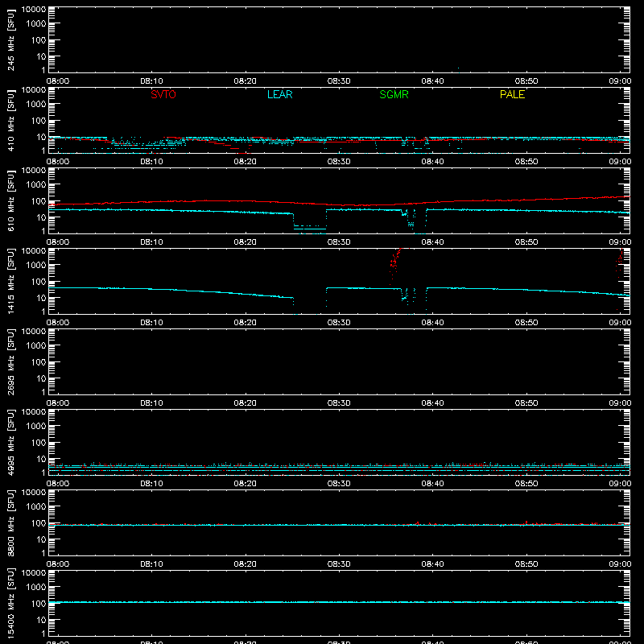
Task: Click the green SGMR station label
Action: (394, 94)
